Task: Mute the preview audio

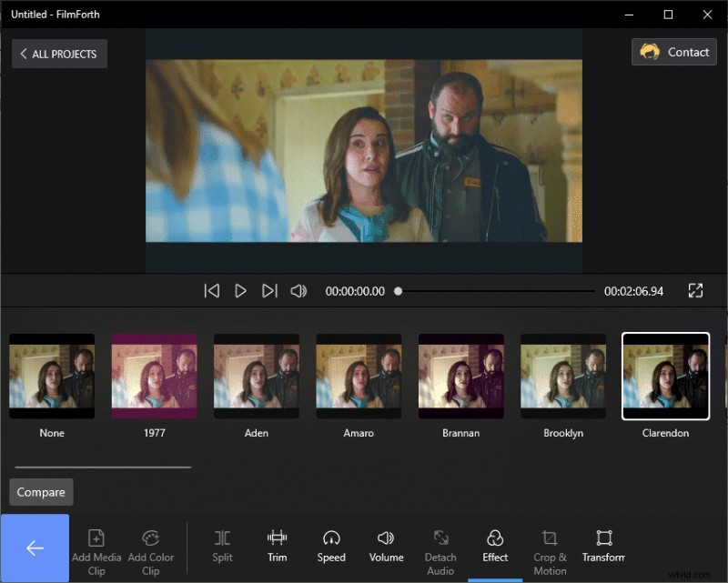Action: tap(300, 290)
